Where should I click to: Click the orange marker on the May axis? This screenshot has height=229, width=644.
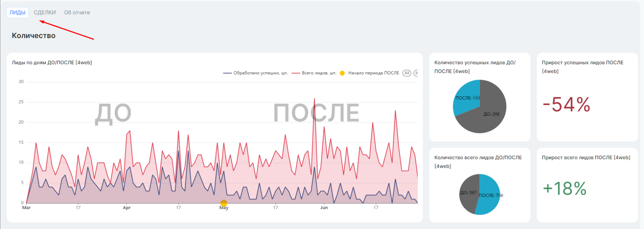(x=224, y=203)
